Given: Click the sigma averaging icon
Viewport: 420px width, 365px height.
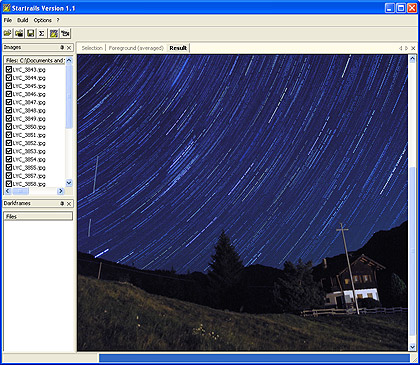Looking at the screenshot, I should [42, 33].
